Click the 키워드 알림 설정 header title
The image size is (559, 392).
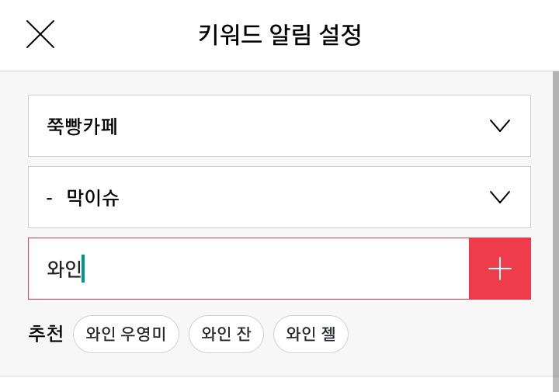pyautogui.click(x=279, y=35)
